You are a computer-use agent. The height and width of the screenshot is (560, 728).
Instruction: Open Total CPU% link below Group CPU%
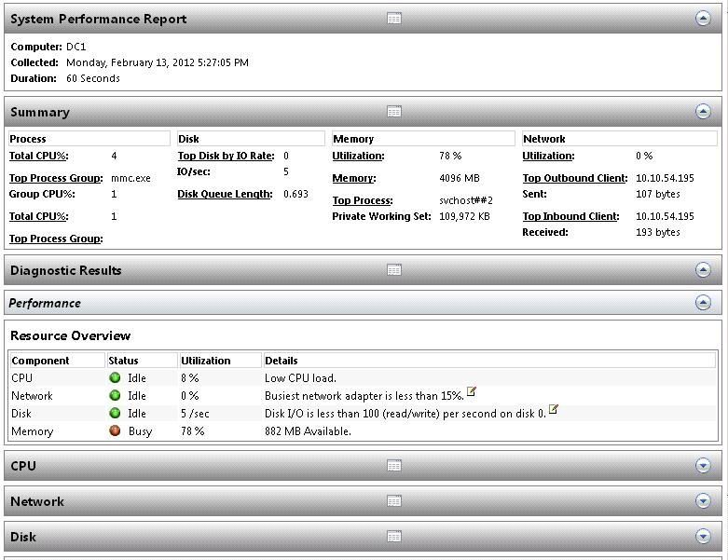(x=38, y=216)
